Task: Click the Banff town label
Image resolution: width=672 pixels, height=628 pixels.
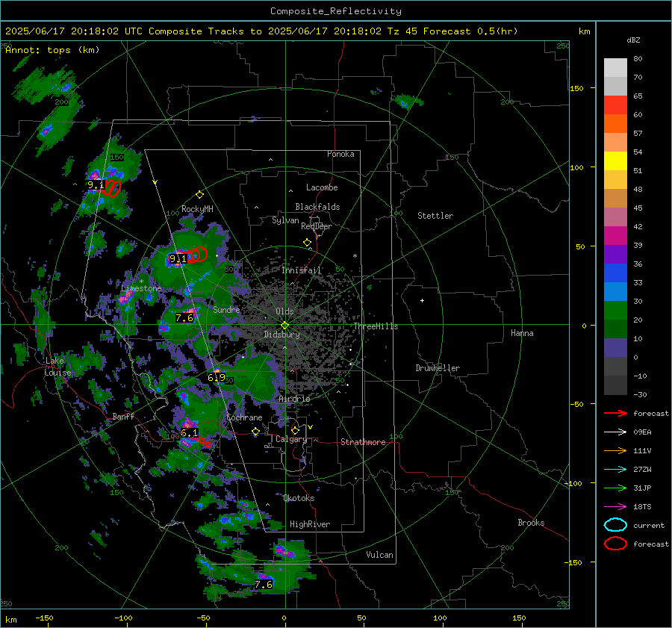Action: (123, 416)
